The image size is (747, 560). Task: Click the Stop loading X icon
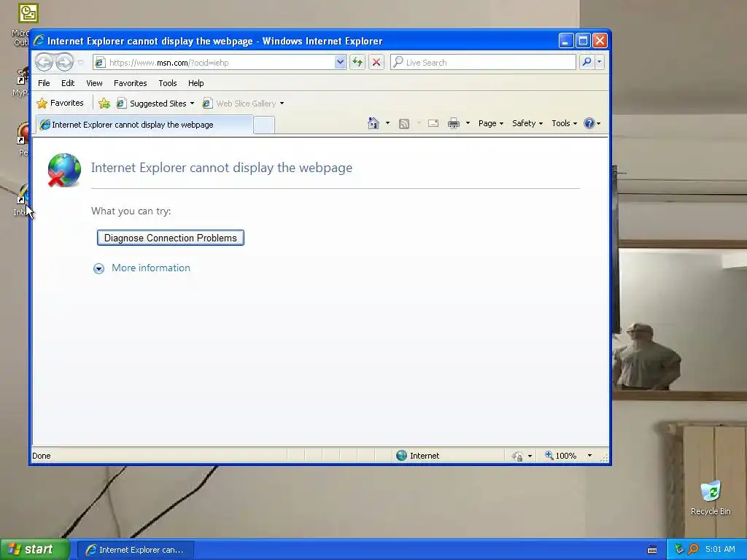click(x=376, y=63)
